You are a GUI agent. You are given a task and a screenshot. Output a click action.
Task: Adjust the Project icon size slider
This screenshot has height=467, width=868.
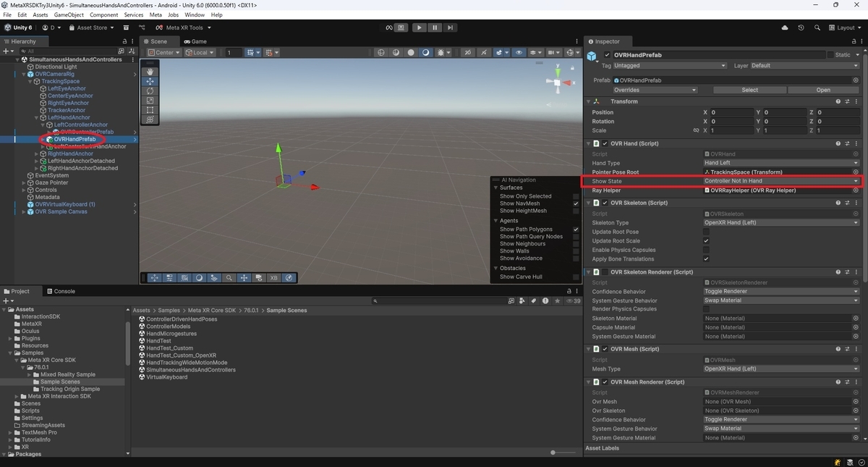click(563, 453)
